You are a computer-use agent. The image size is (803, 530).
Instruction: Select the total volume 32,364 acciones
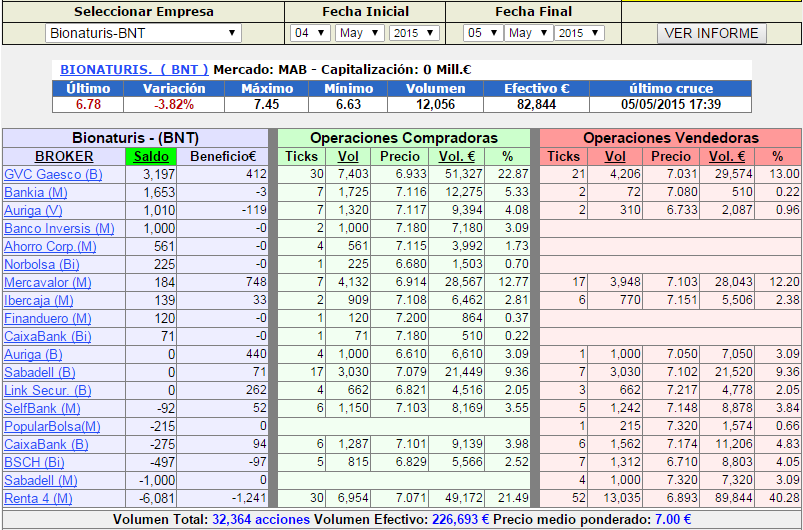tap(261, 520)
